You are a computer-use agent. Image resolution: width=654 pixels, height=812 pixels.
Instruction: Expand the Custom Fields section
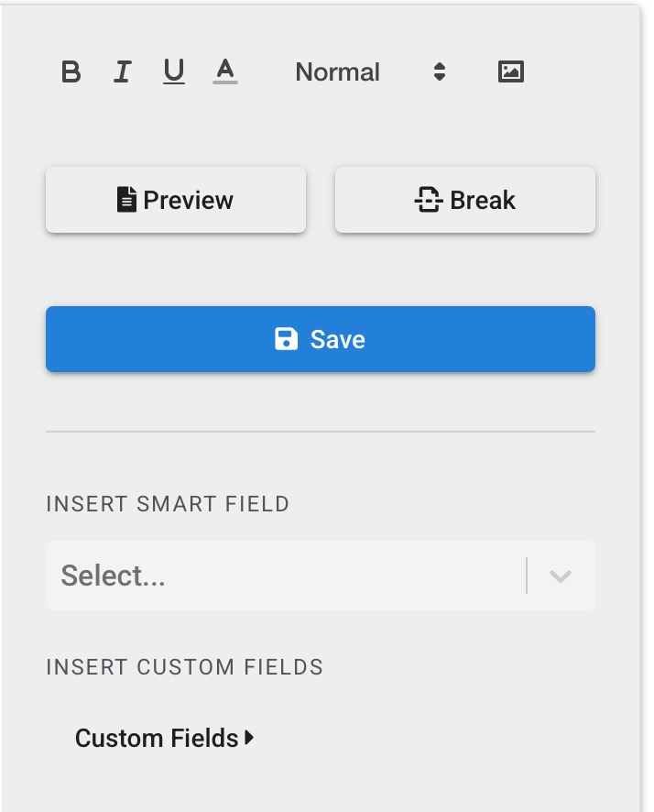point(157,738)
